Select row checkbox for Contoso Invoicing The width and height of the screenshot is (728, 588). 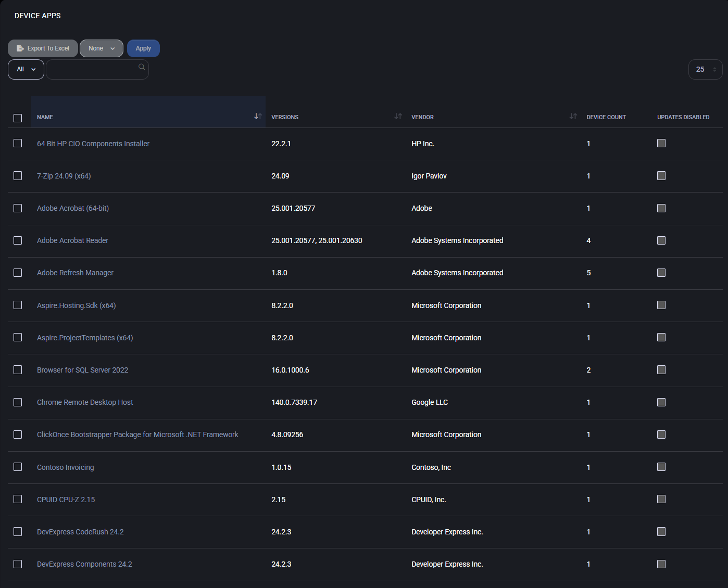18,467
